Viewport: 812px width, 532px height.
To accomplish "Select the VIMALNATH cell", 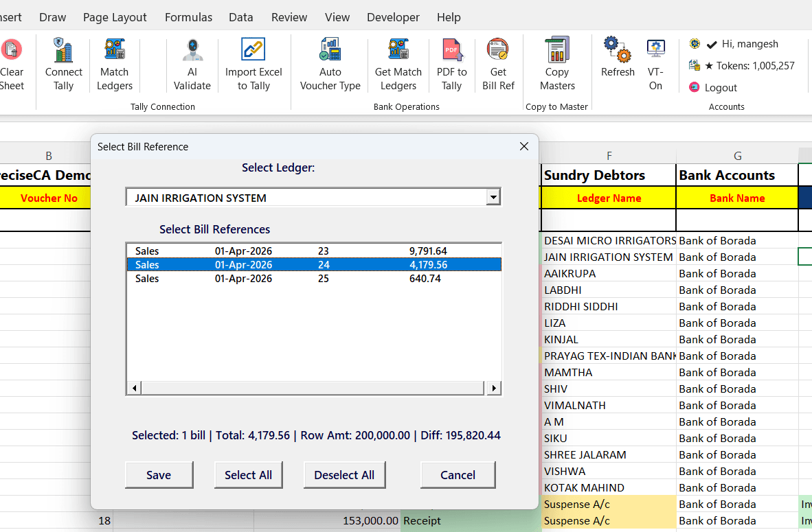I will 609,405.
